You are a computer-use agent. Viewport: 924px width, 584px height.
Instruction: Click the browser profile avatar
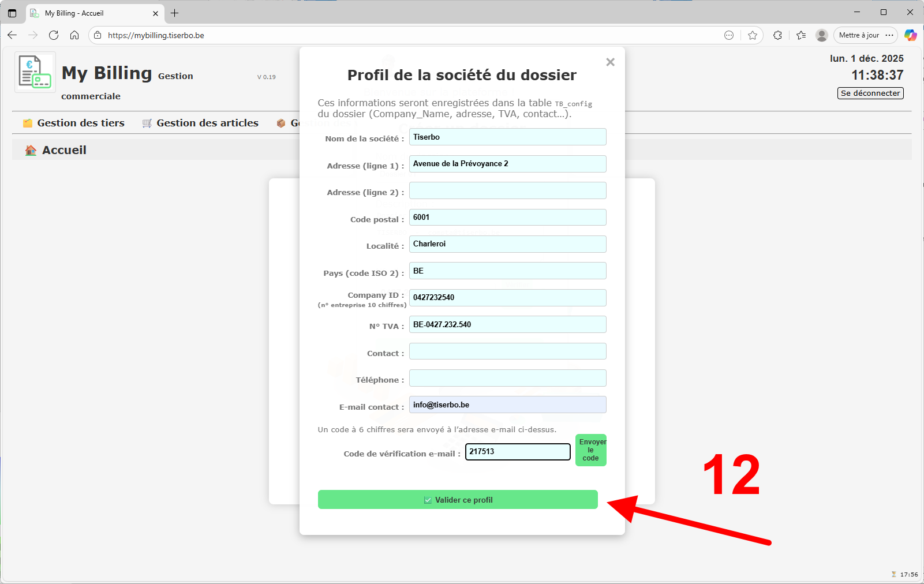click(x=821, y=35)
